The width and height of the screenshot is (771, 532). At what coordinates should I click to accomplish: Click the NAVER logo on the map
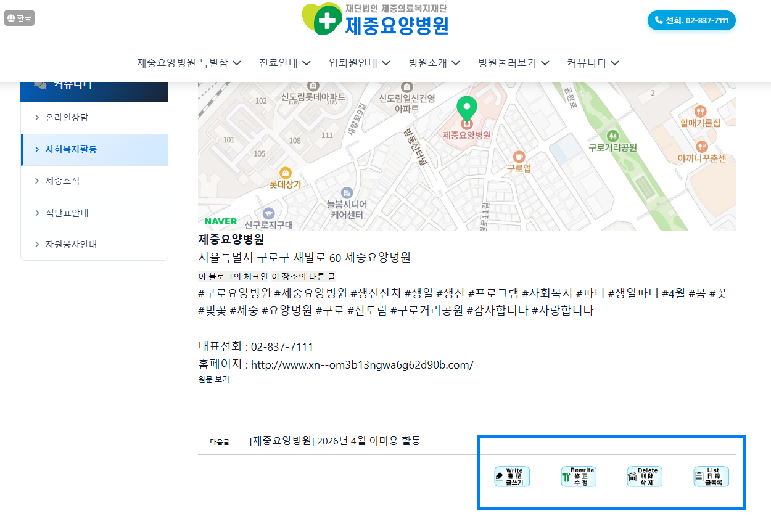pyautogui.click(x=220, y=221)
